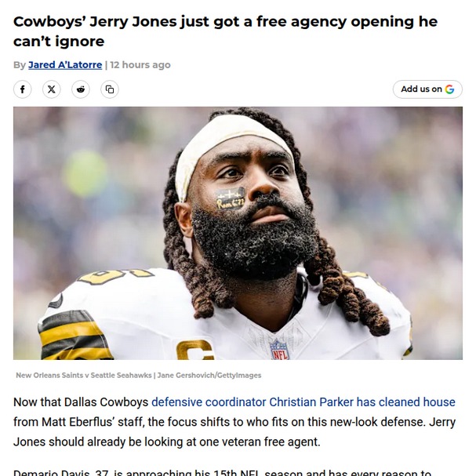Viewport: 476px width, 476px height.
Task: Click the Google G logo
Action: [449, 89]
